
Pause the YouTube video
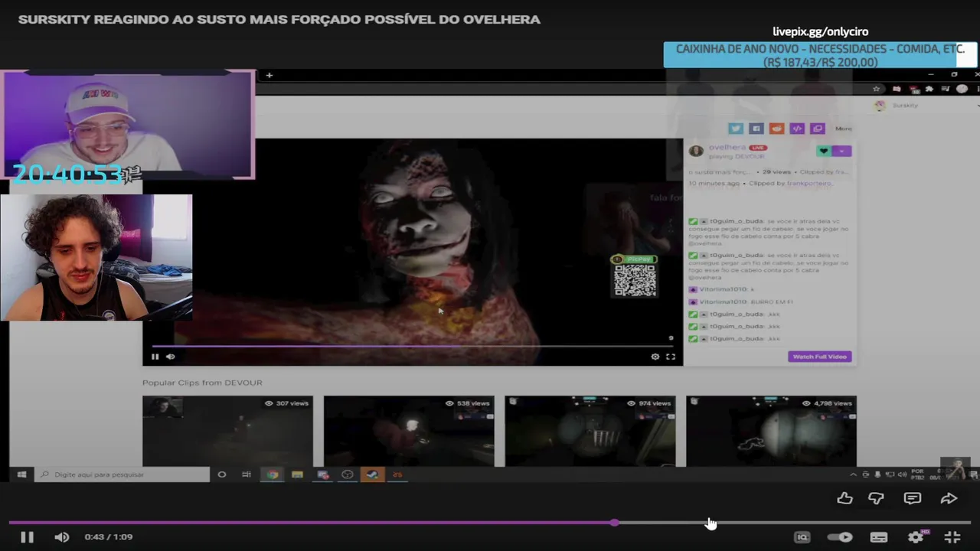27,537
